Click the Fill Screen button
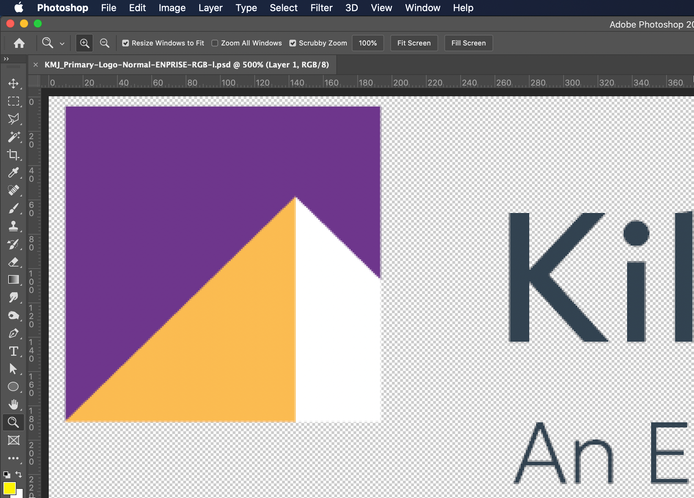 (468, 43)
